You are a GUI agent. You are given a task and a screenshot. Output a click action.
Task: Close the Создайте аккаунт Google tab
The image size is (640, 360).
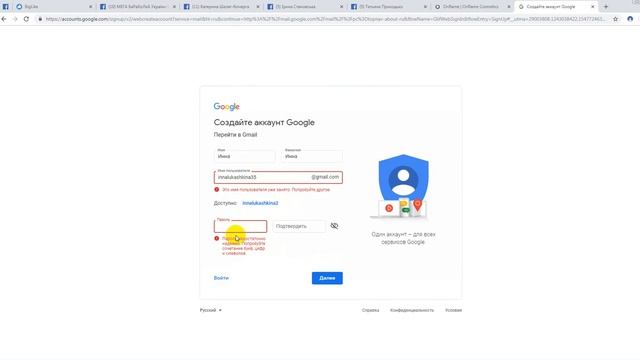coord(593,7)
